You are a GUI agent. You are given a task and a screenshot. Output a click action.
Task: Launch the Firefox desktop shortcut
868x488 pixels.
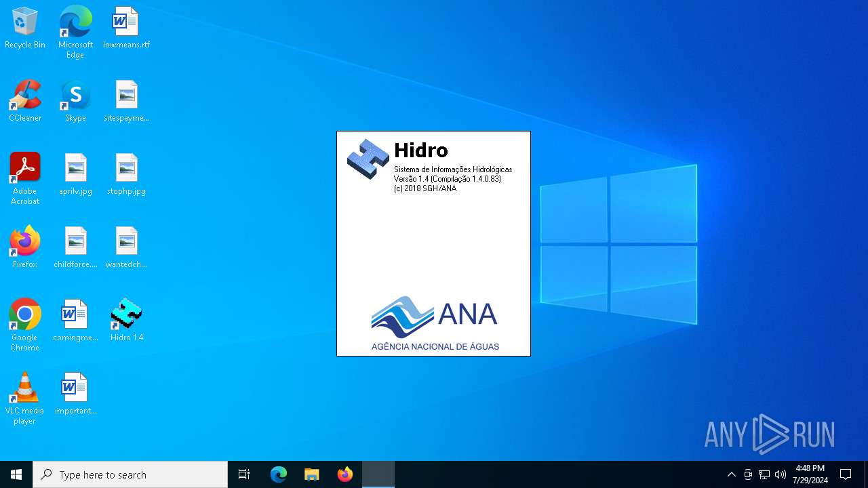[x=25, y=247]
